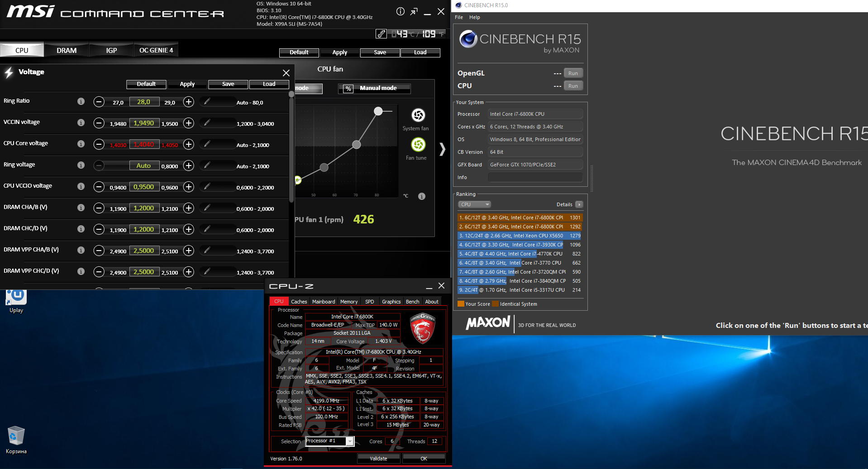
Task: Click the pencil edit icon for VCCIN voltage
Action: [x=207, y=123]
